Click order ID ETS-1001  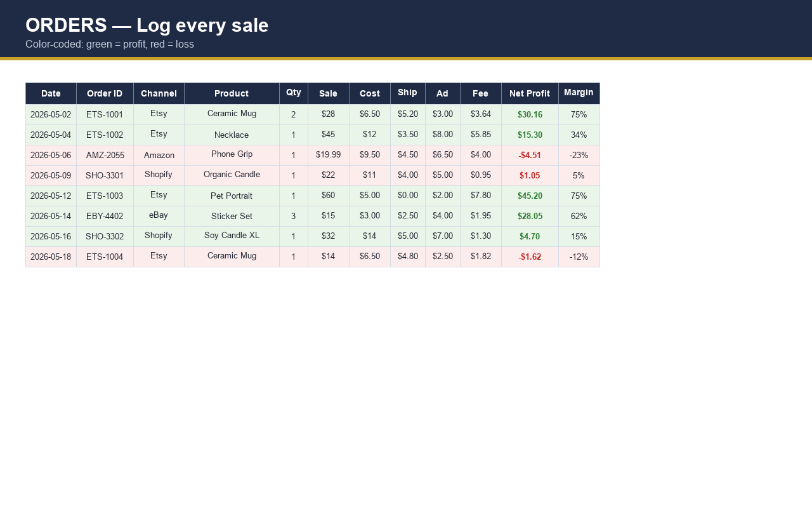click(x=105, y=115)
